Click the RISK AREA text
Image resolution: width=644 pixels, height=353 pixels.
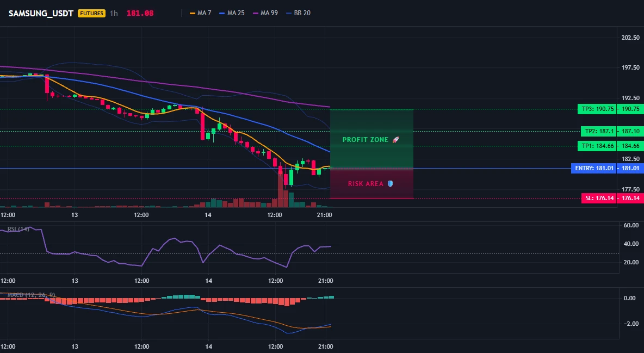click(366, 184)
